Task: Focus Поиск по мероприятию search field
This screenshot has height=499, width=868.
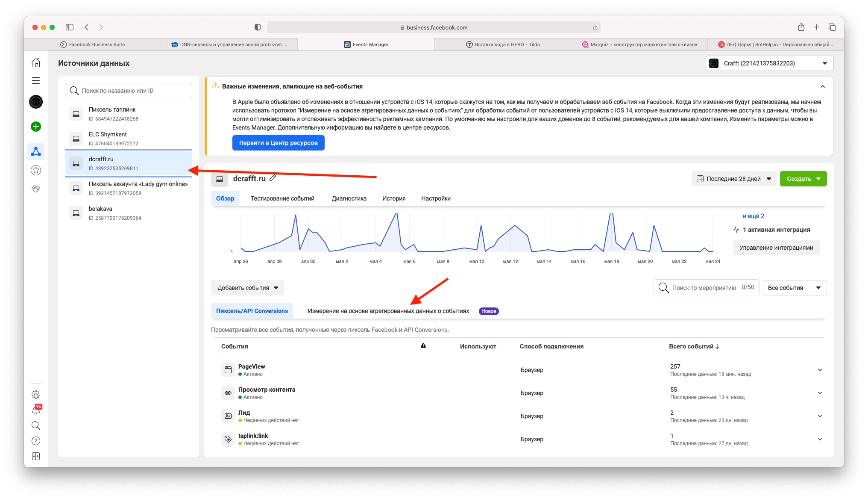Action: [x=706, y=288]
